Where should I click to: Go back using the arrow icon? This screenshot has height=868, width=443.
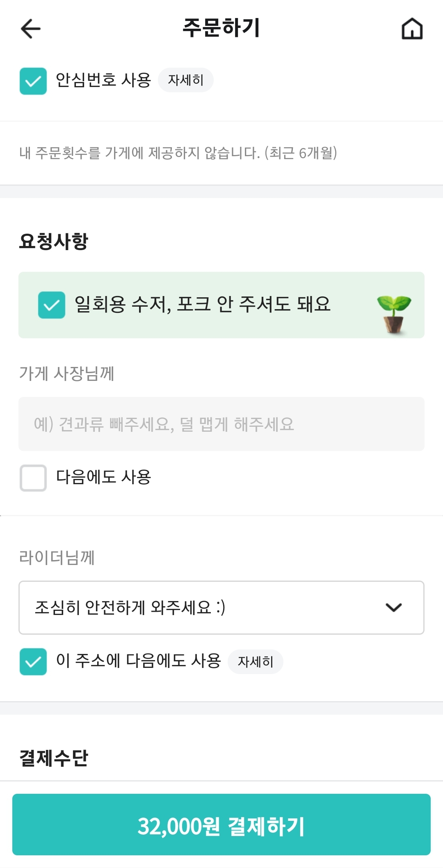click(x=31, y=29)
